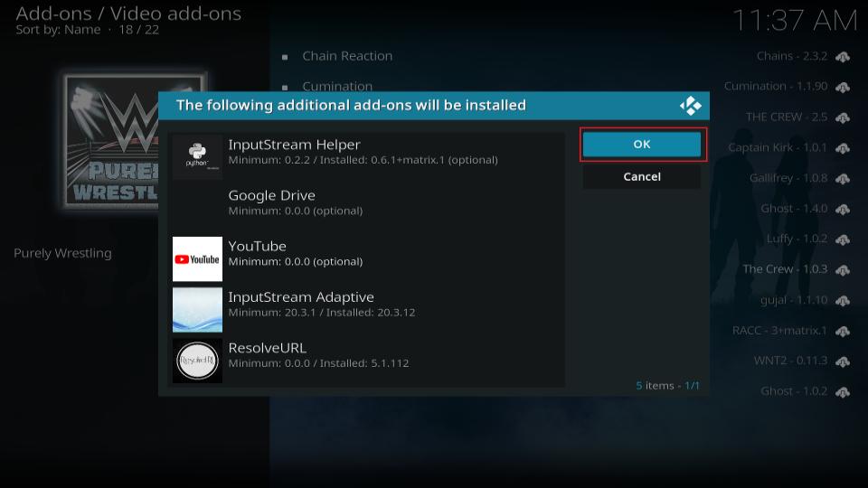
Task: Click the Kodi logo in the dialog header
Action: [x=690, y=105]
